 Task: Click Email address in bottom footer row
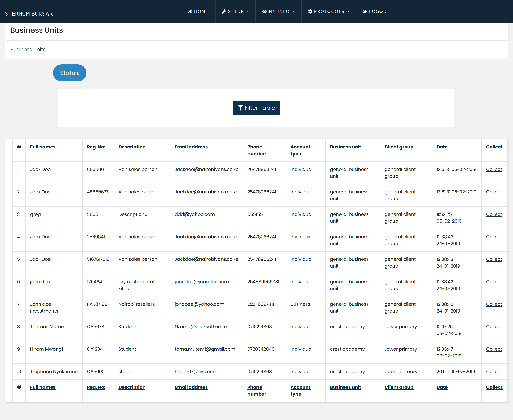(191, 387)
